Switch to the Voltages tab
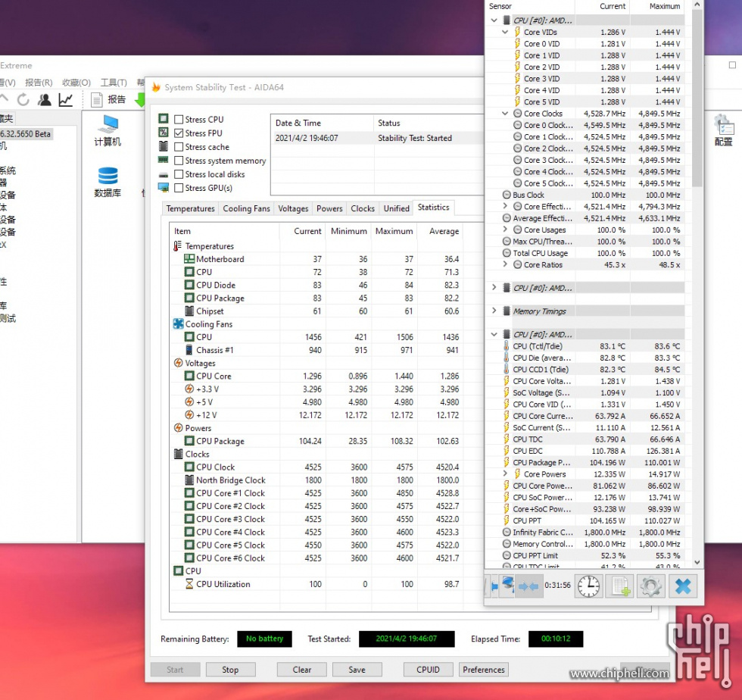The height and width of the screenshot is (700, 742). tap(293, 208)
